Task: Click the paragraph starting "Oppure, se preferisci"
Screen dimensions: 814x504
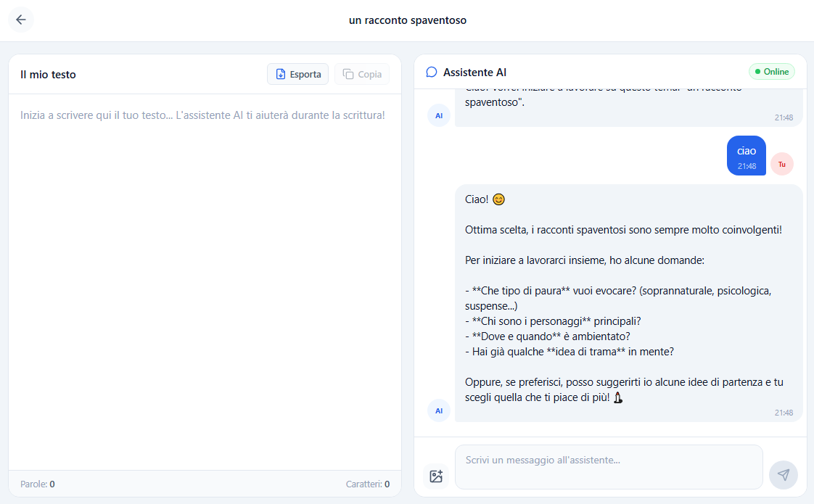Action: coord(624,390)
